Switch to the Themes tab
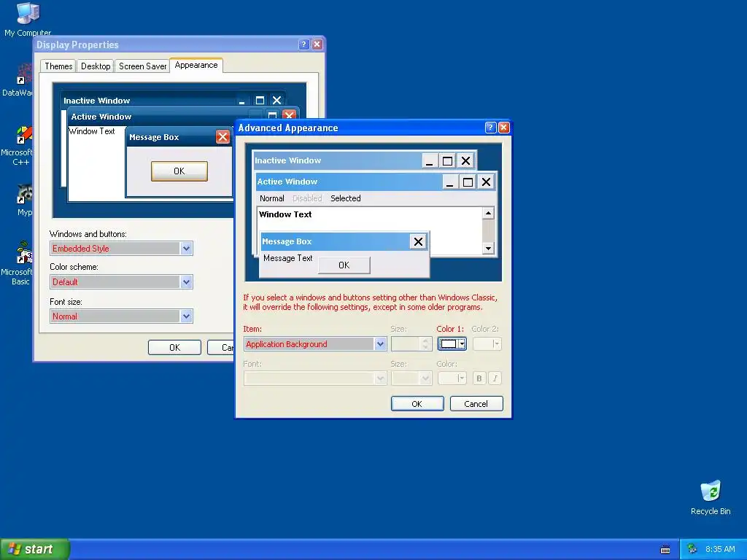 (58, 66)
